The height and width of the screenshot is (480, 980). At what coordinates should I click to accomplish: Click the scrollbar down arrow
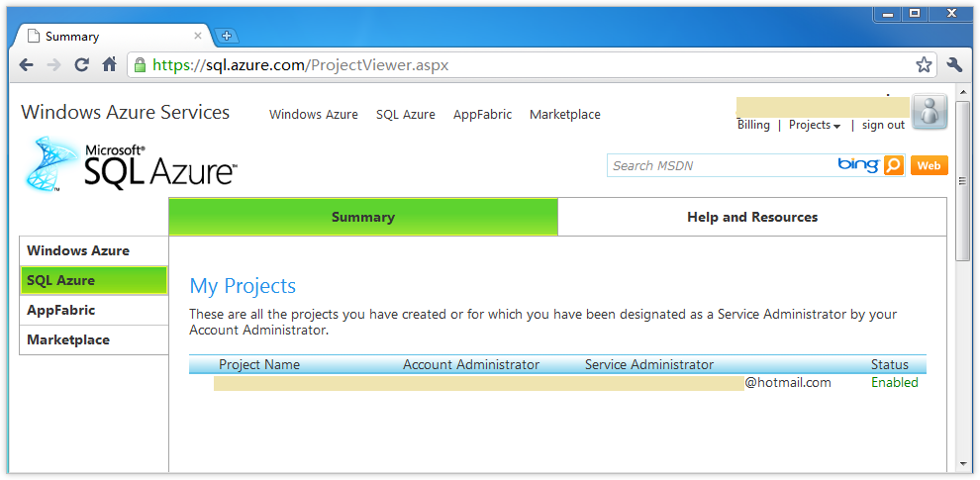tap(962, 464)
